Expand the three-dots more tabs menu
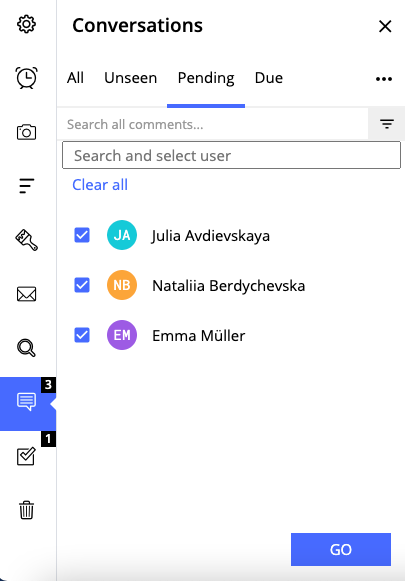Screen dimensions: 405x581 (384, 79)
